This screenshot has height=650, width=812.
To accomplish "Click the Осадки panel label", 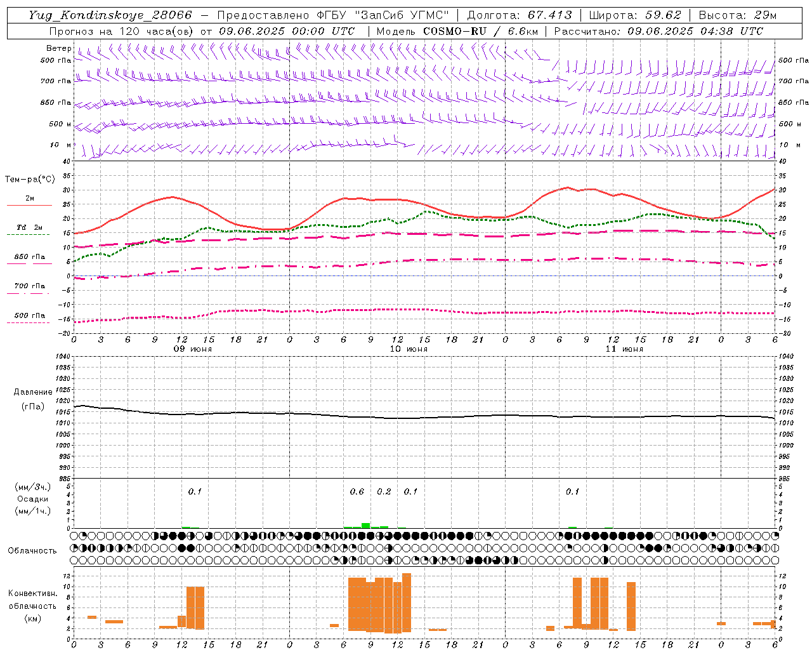I will pos(33,499).
